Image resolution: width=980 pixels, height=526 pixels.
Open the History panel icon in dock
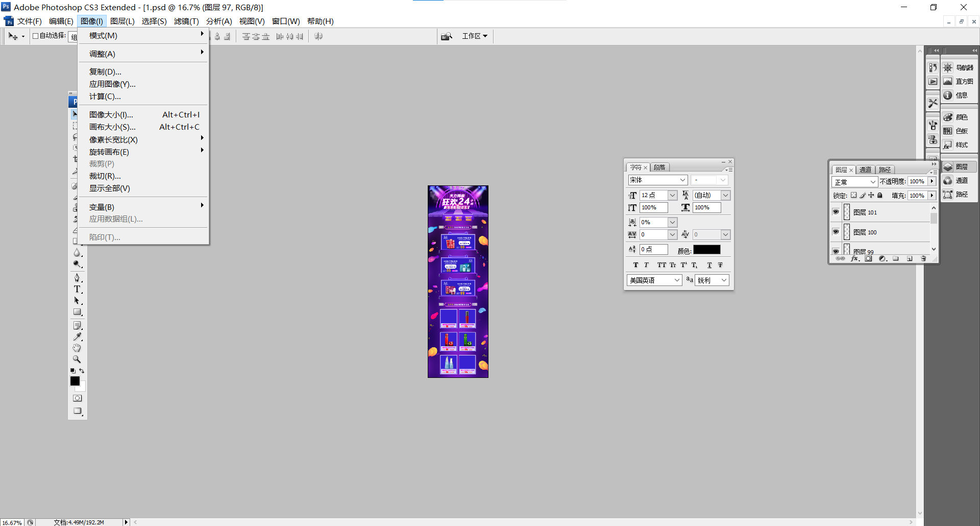click(933, 67)
